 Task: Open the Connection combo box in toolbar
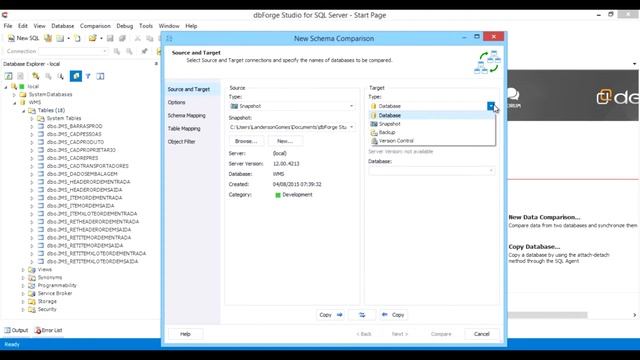[73, 51]
